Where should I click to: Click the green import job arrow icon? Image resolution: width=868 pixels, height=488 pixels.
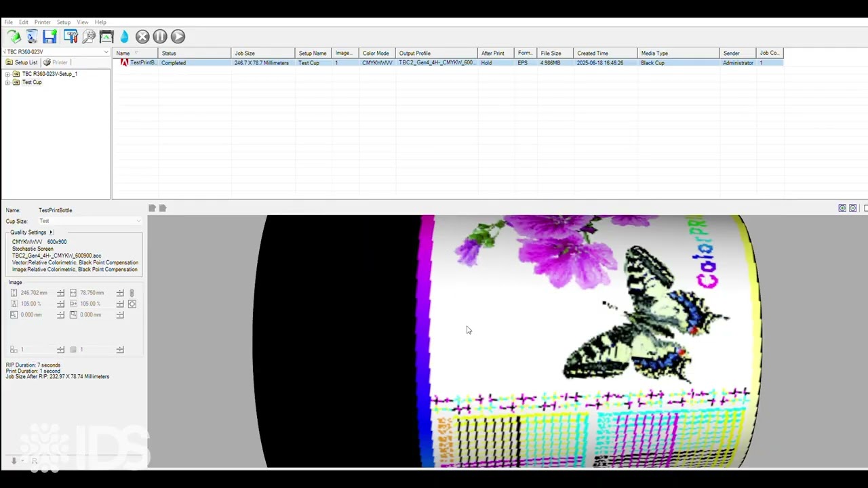[14, 37]
